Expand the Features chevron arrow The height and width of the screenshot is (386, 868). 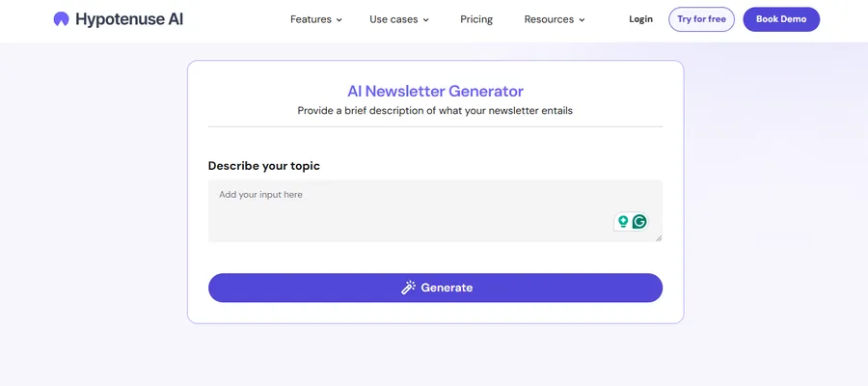pyautogui.click(x=339, y=20)
